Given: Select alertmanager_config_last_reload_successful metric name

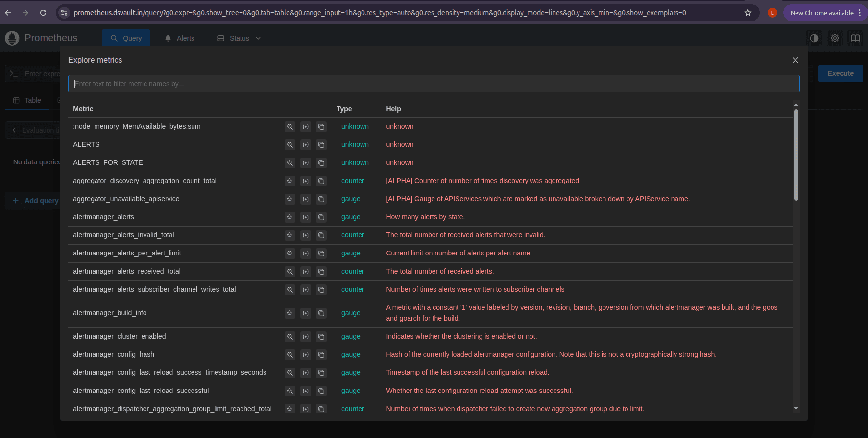Looking at the screenshot, I should 141,391.
